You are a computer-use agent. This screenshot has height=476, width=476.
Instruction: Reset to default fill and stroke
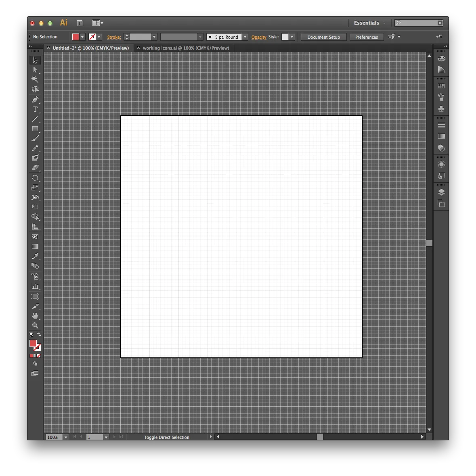coord(31,334)
